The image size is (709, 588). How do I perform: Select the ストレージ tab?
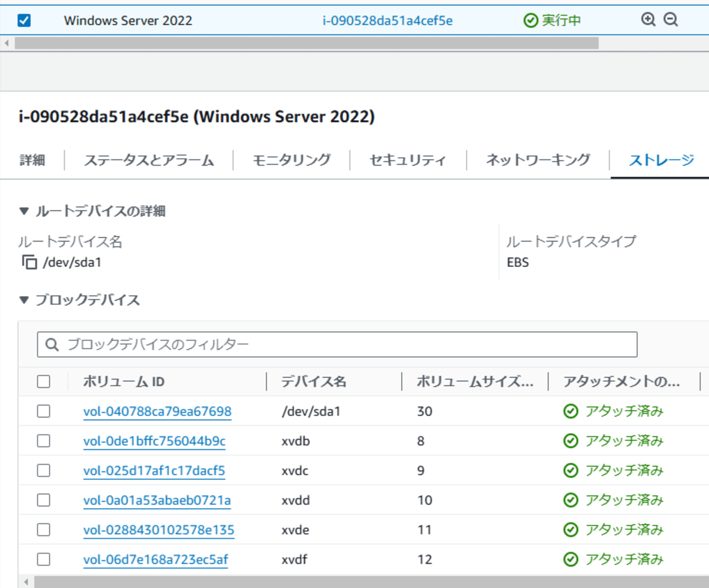(x=661, y=160)
